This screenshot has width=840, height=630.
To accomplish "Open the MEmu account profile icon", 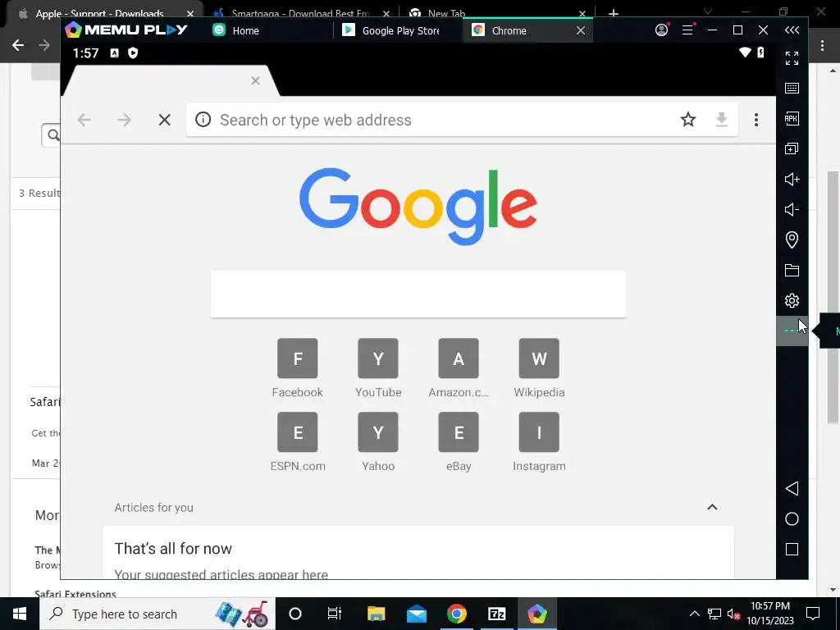I will [662, 30].
